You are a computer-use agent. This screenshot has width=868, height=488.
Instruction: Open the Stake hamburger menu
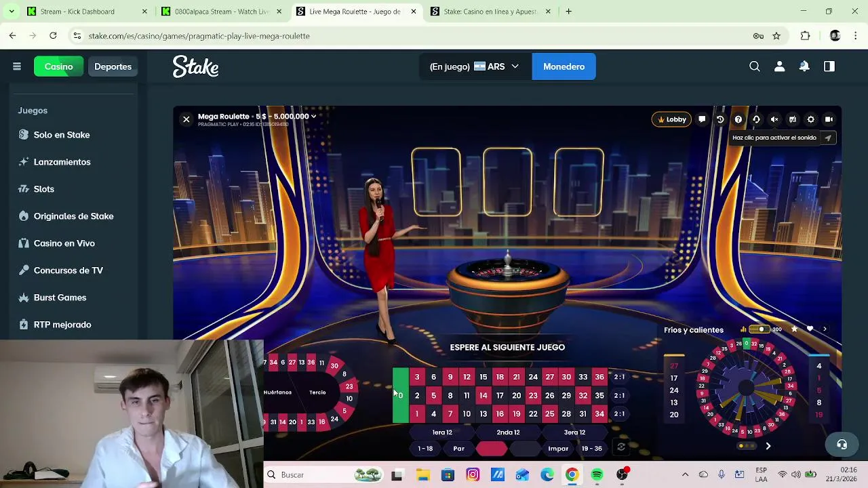[17, 66]
